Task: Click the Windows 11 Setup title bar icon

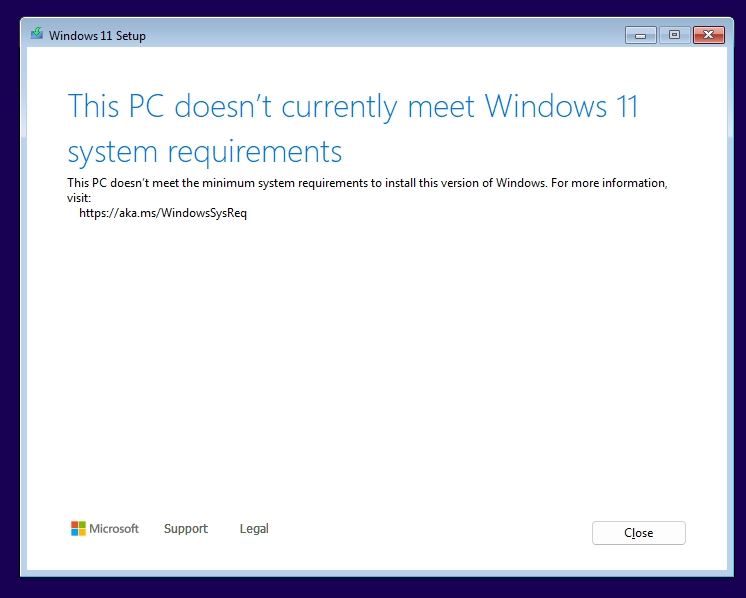Action: click(x=37, y=34)
